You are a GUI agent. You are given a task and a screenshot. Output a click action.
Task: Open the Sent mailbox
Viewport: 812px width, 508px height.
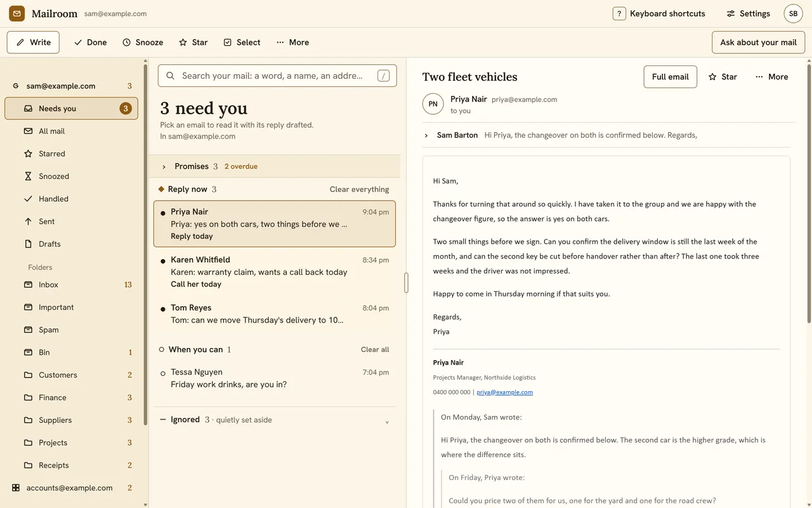tap(71, 222)
